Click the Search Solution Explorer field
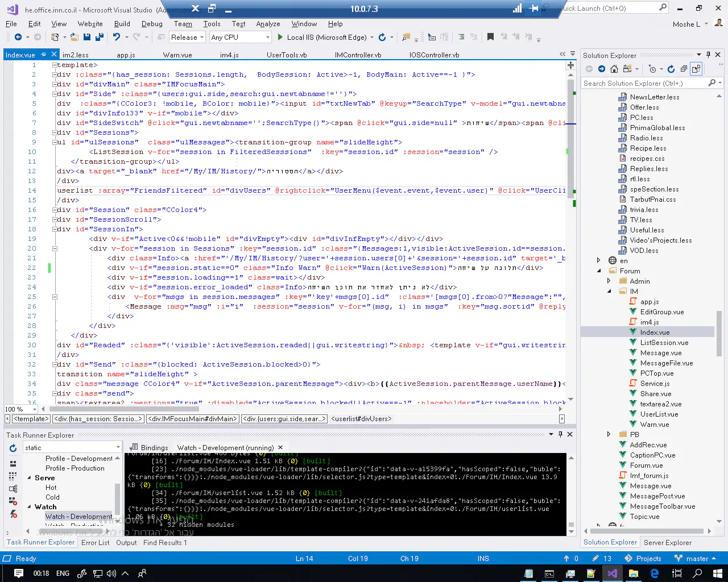The height and width of the screenshot is (582, 728). 644,83
